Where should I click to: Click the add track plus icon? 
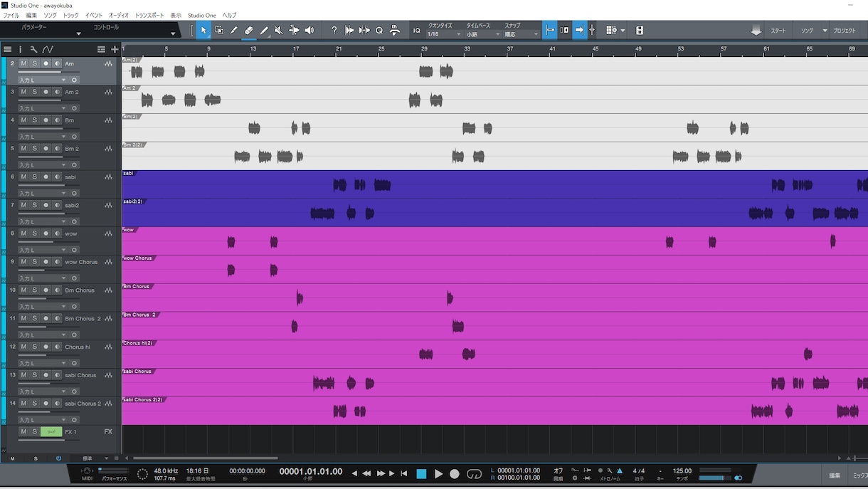[115, 49]
